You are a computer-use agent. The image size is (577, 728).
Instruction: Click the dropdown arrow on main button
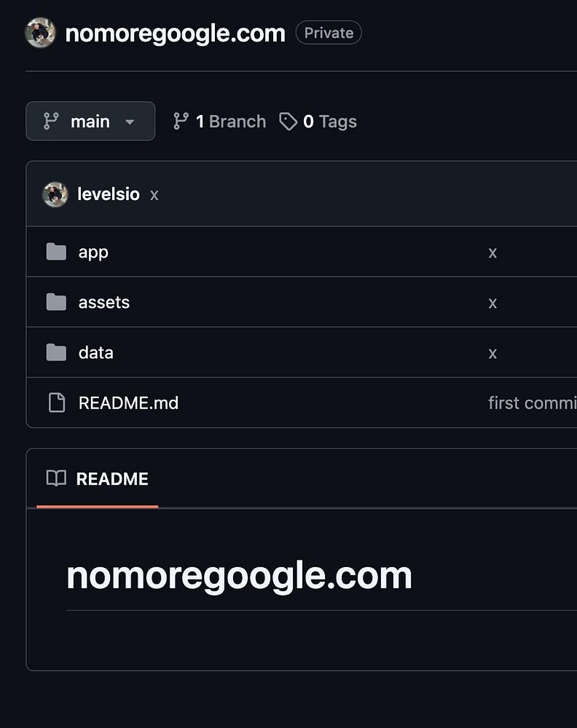coord(130,122)
